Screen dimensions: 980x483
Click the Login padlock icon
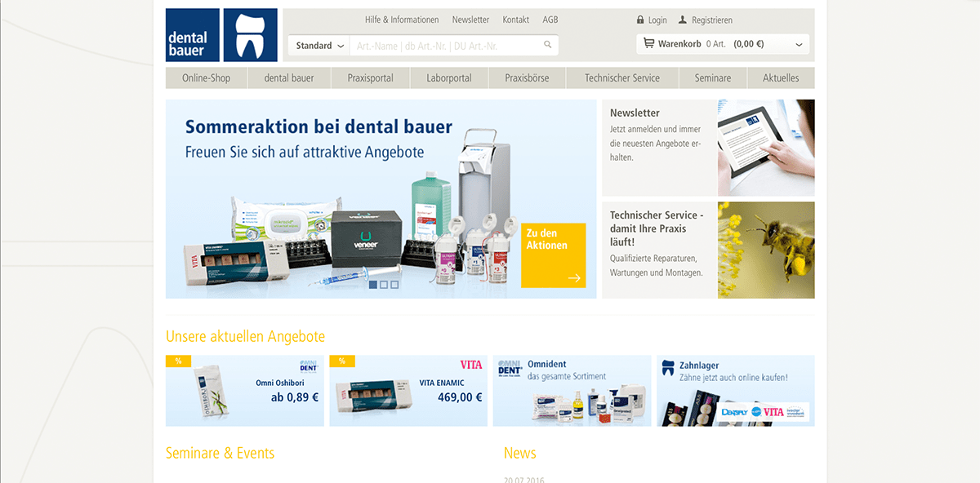coord(640,20)
